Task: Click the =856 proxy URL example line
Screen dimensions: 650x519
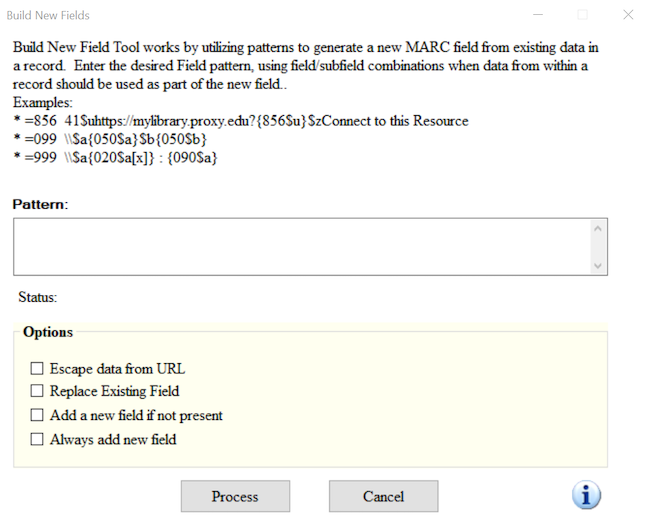Action: pyautogui.click(x=240, y=121)
